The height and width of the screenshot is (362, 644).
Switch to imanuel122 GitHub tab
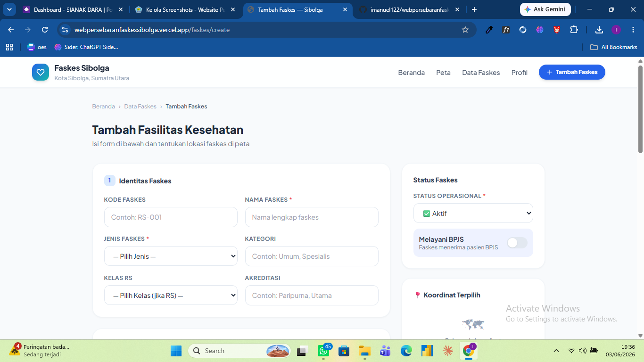(410, 9)
